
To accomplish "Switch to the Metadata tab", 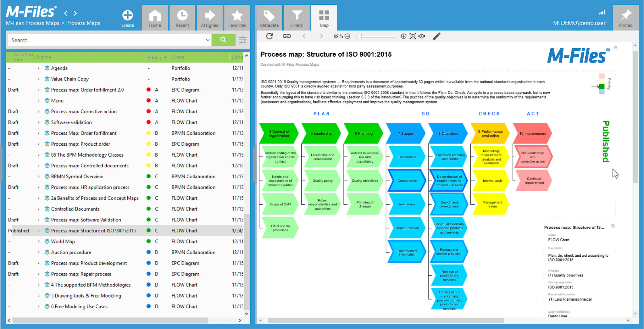I will [269, 18].
